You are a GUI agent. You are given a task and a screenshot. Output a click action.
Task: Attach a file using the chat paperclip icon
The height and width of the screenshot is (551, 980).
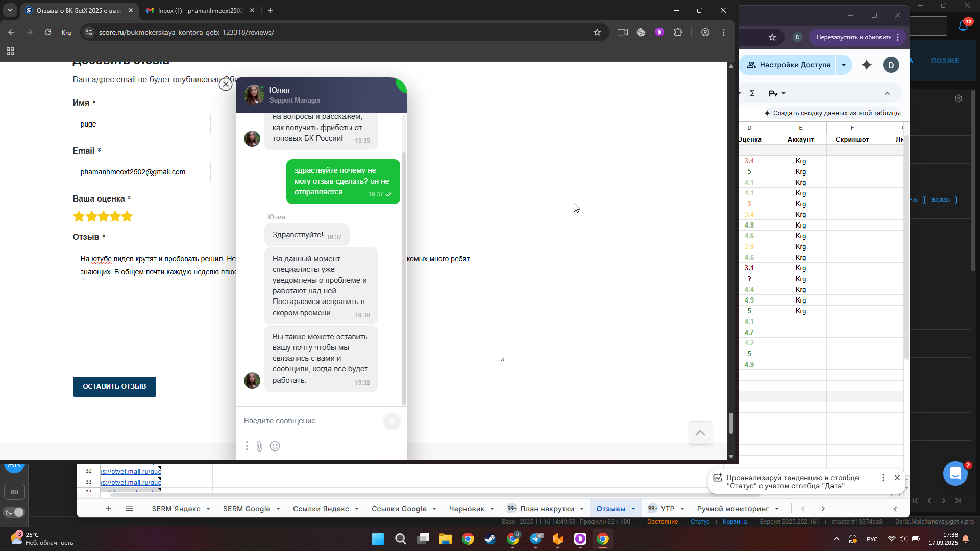[x=259, y=446]
